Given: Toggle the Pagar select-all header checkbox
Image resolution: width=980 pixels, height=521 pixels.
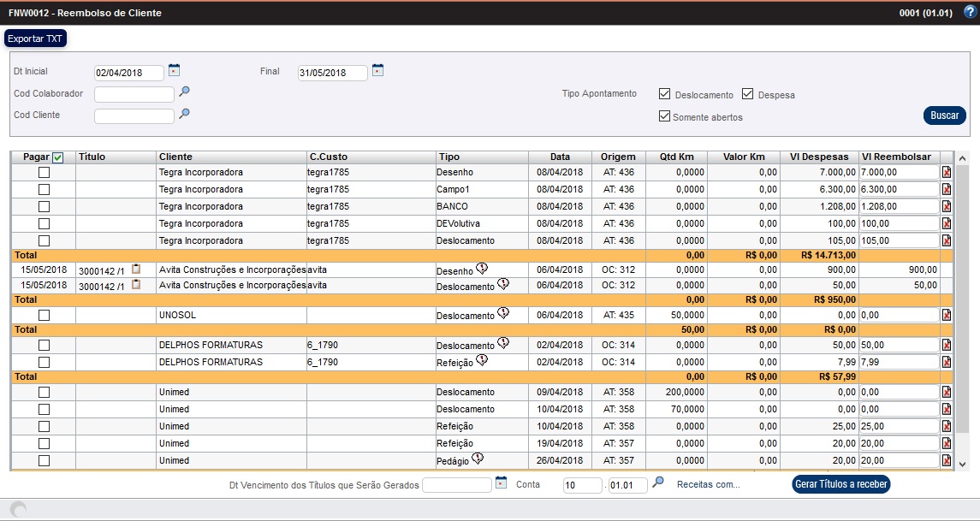Looking at the screenshot, I should 58,157.
